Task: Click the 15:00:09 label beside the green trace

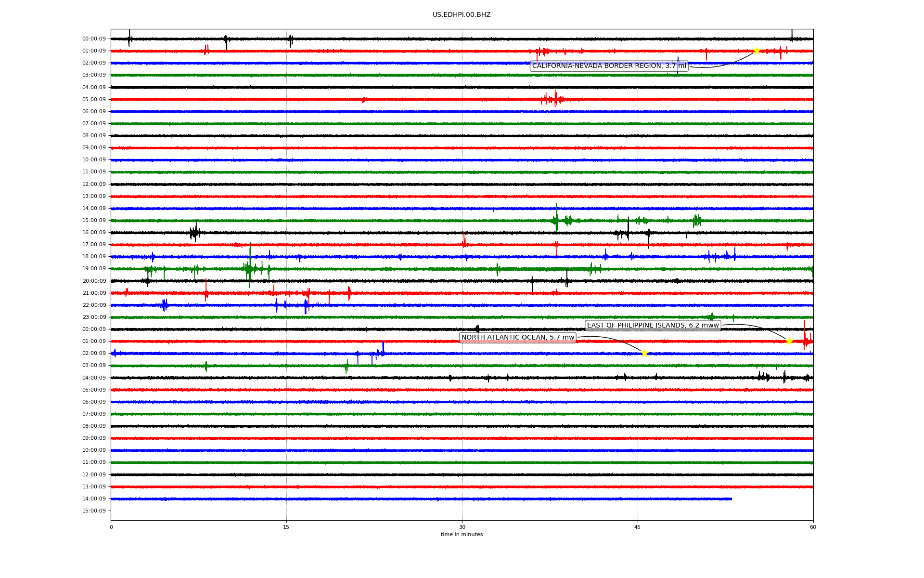Action: click(94, 221)
